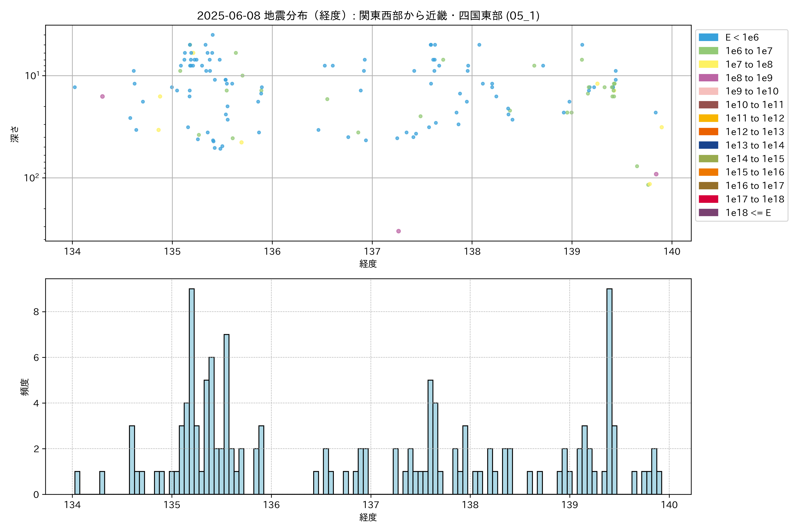Click the 10² tick label on depth axis

31,178
